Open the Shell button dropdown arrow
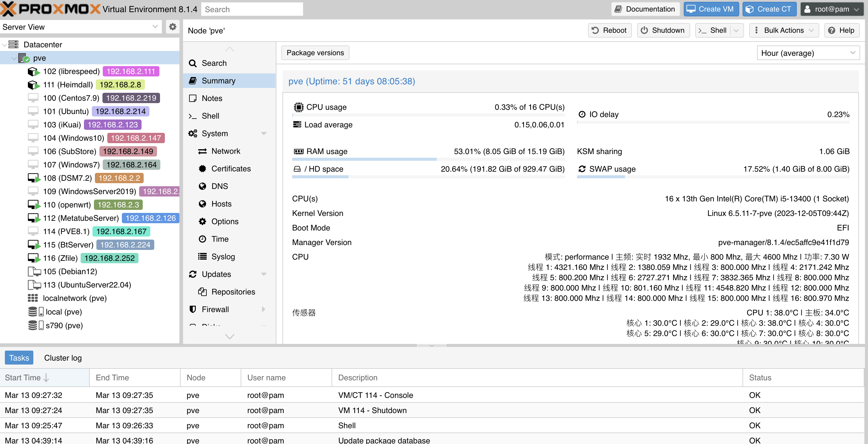 [736, 30]
